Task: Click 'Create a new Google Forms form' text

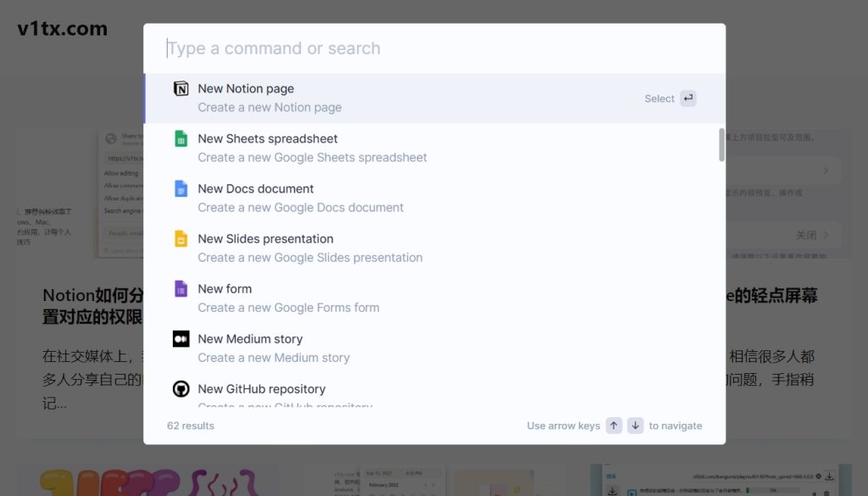Action: pos(288,308)
